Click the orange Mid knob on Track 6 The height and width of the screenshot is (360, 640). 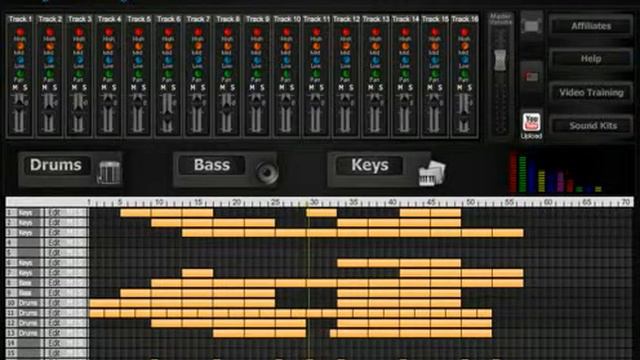(168, 47)
